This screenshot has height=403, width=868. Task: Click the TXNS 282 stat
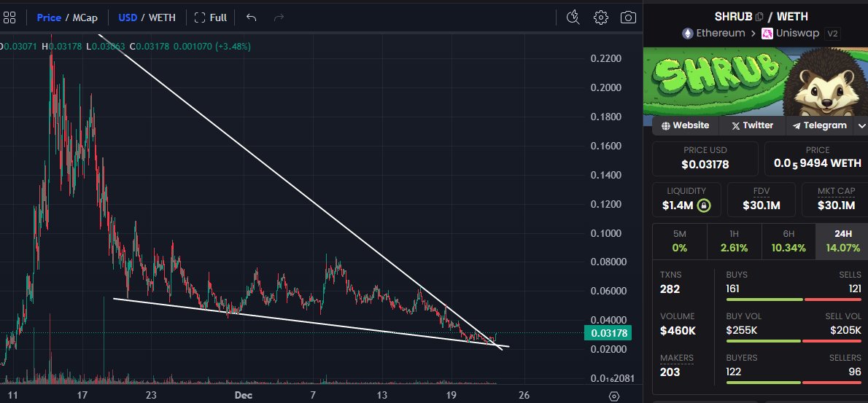[x=670, y=283]
